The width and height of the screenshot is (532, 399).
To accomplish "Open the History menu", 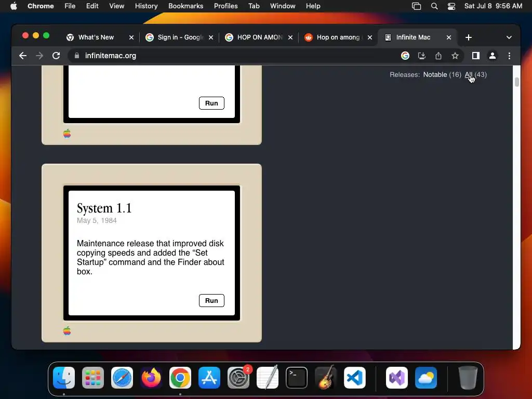I will [x=146, y=6].
